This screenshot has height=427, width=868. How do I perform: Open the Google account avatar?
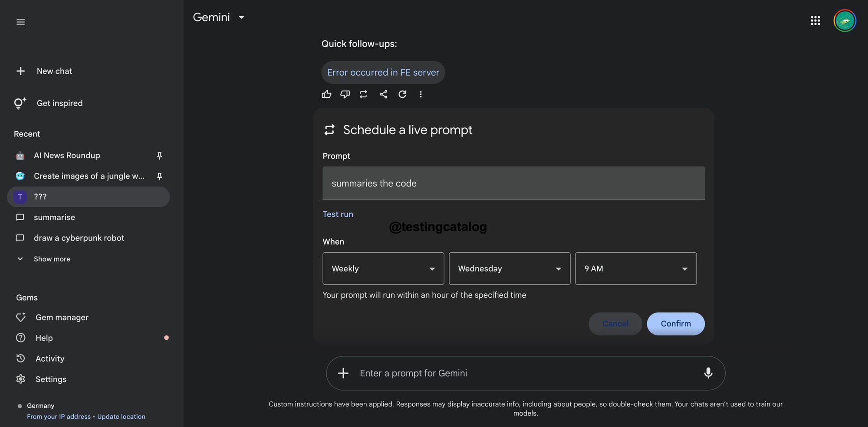click(x=845, y=21)
